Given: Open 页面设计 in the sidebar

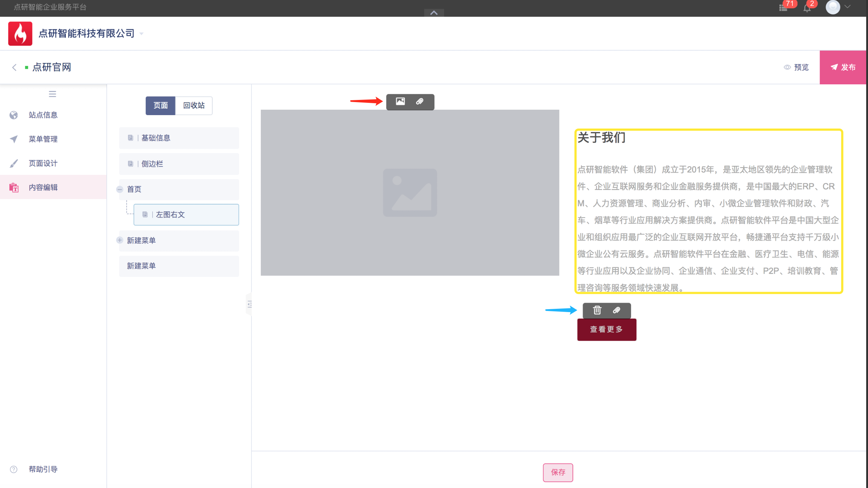Looking at the screenshot, I should (53, 163).
